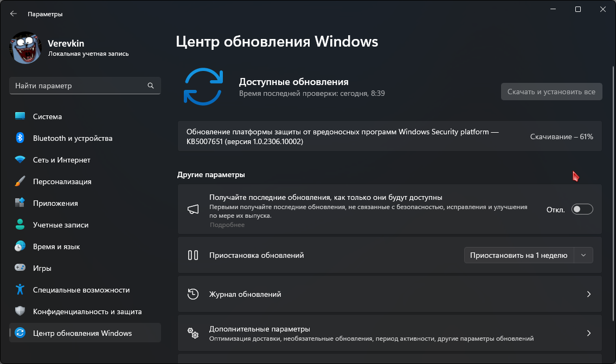Open Персонализация settings

(x=85, y=181)
